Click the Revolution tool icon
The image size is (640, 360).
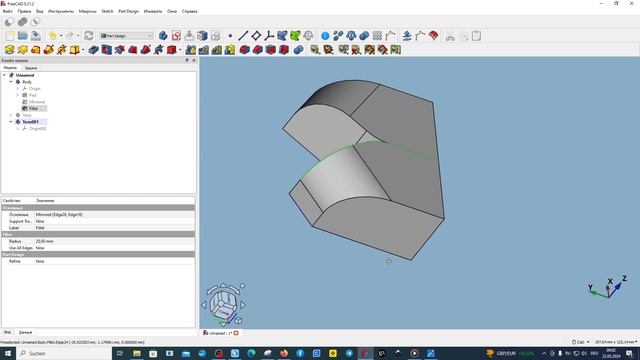click(x=22, y=50)
